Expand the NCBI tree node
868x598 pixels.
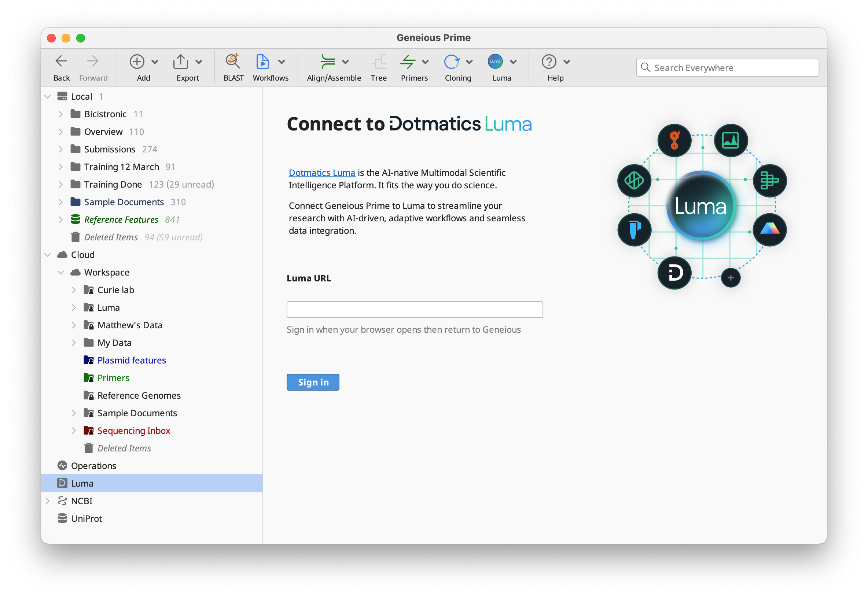pos(48,501)
